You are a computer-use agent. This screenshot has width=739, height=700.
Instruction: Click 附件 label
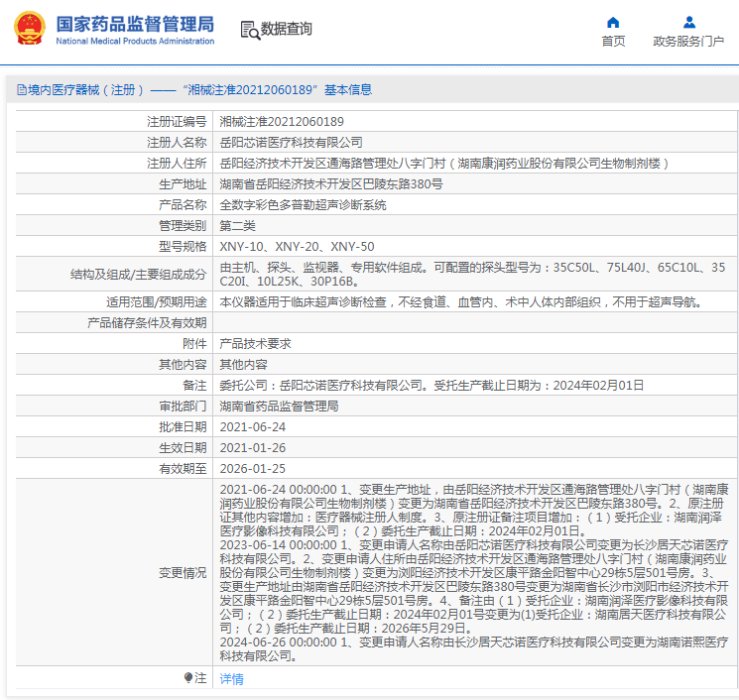[x=194, y=343]
